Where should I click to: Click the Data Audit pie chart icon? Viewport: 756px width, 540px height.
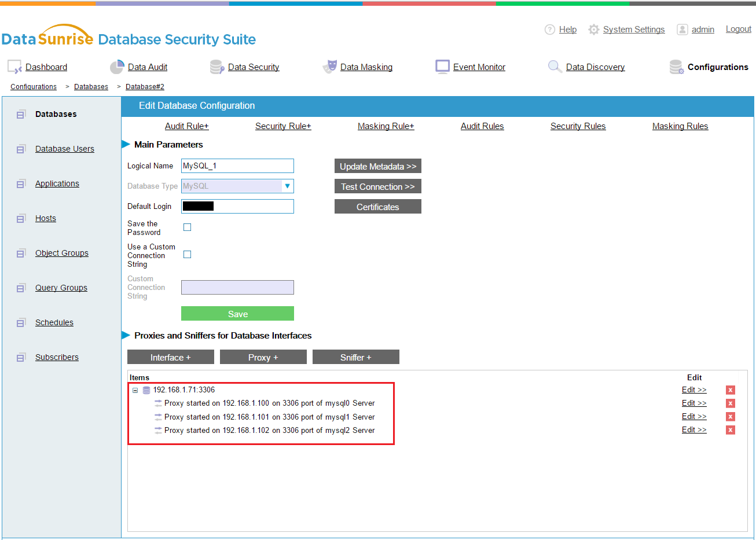[117, 67]
